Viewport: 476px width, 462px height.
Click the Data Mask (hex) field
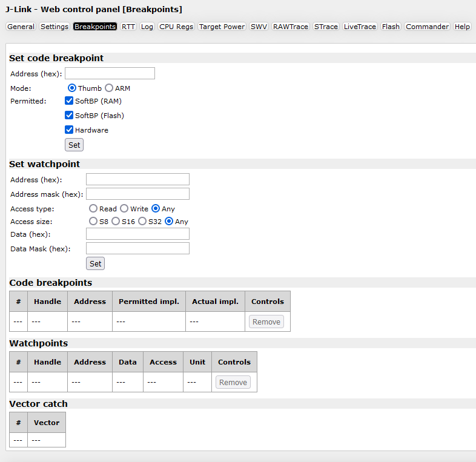pyautogui.click(x=137, y=248)
